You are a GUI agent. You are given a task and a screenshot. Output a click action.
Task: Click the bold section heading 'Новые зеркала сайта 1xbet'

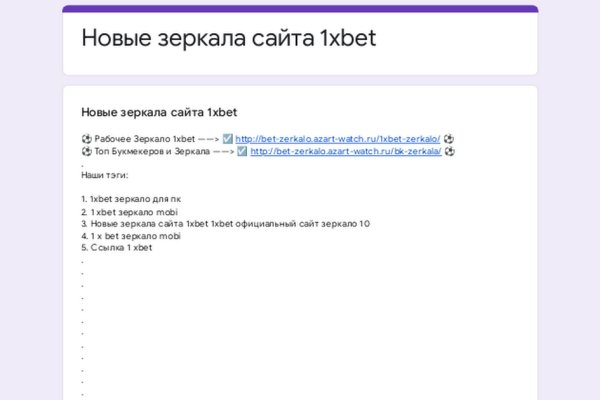click(x=158, y=112)
